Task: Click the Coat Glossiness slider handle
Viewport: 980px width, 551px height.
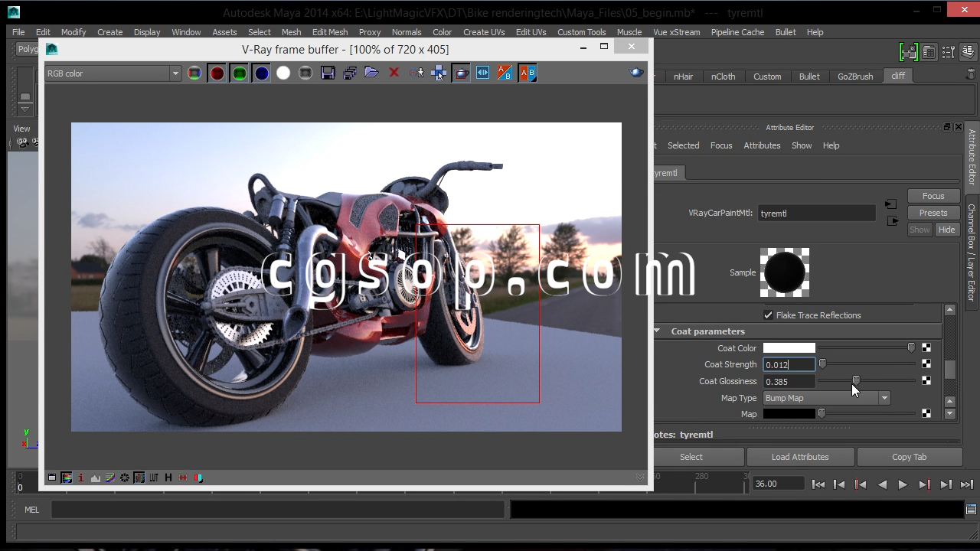Action: pyautogui.click(x=856, y=381)
